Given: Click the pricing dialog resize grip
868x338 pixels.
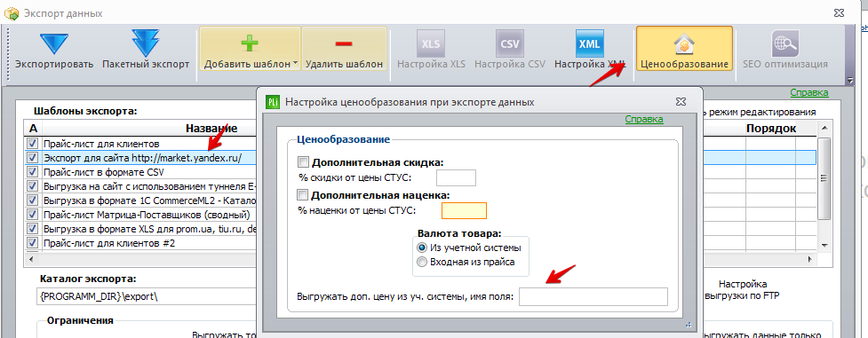Looking at the screenshot, I should click(689, 324).
